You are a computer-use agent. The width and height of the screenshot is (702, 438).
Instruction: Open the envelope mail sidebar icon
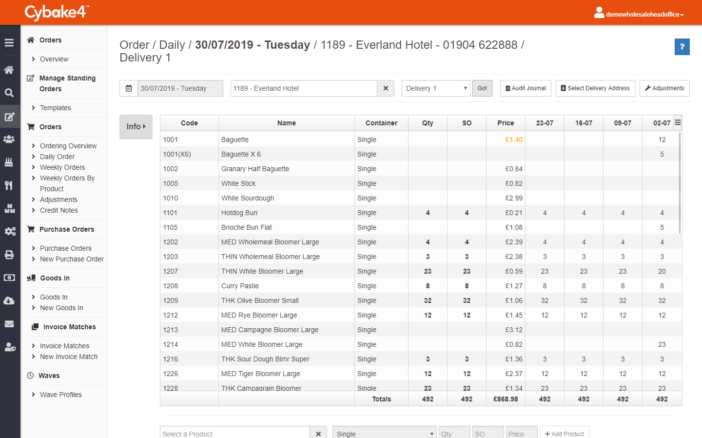[x=9, y=324]
